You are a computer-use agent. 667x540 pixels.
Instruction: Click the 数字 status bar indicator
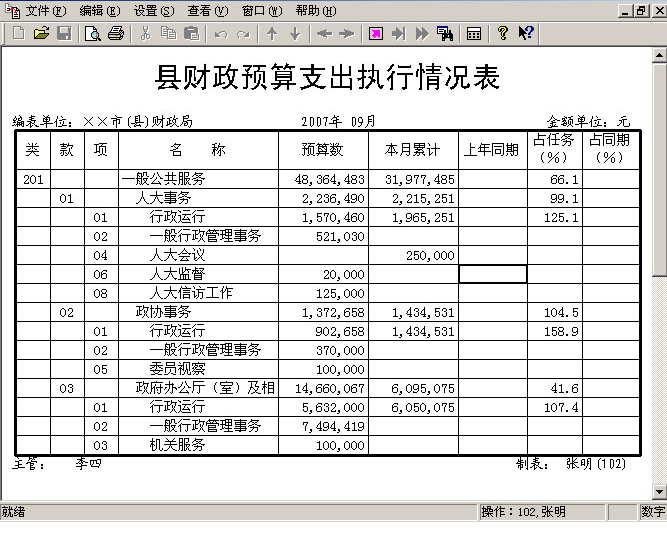coord(653,511)
